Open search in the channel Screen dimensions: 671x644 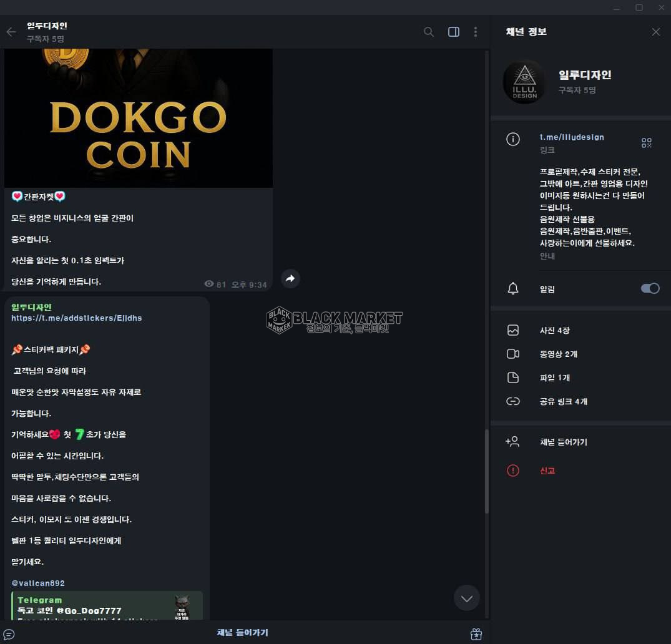click(428, 32)
